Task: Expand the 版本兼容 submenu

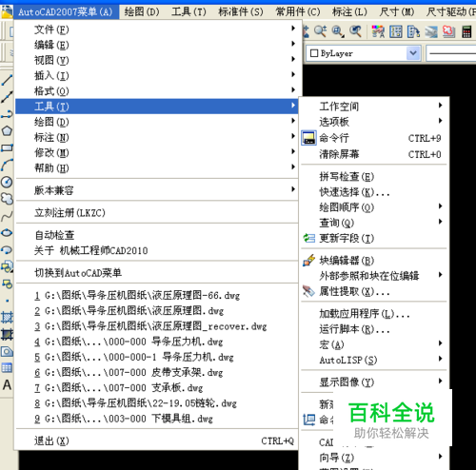Action: 157,190
